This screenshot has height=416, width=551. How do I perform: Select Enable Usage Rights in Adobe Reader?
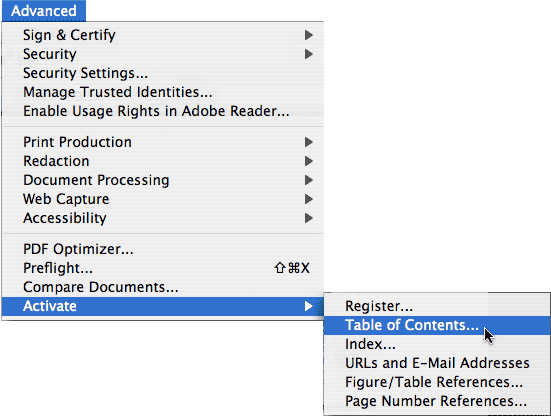coord(163,111)
